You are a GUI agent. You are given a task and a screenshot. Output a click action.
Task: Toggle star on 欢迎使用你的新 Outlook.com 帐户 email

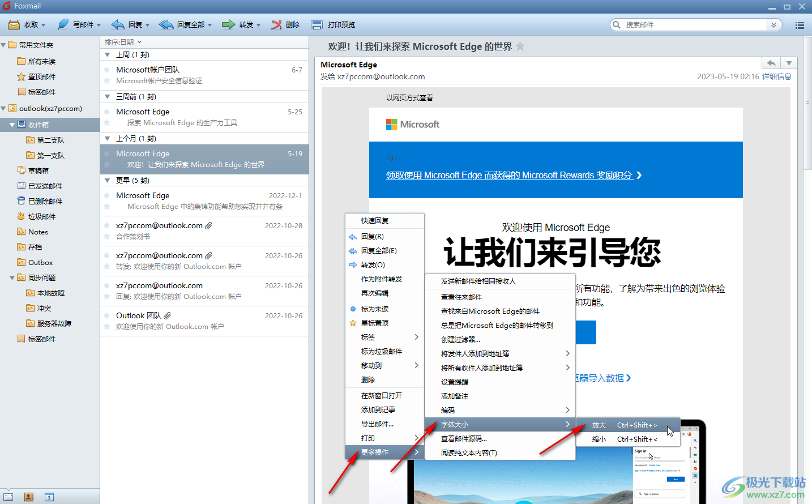106,327
